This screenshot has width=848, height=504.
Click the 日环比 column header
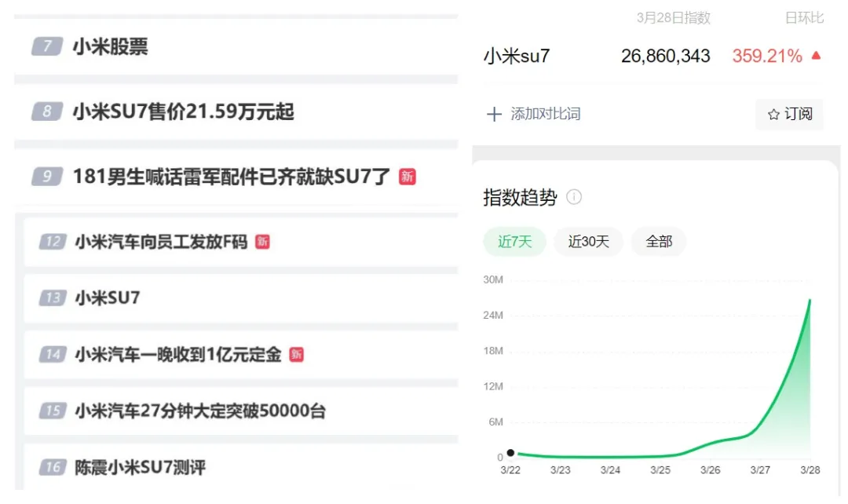point(804,18)
